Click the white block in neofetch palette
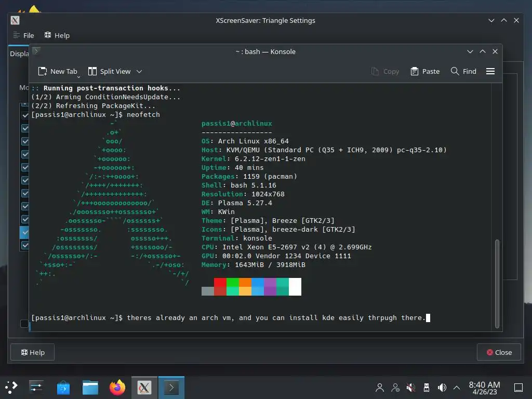Viewport: 532px width, 399px height. tap(295, 287)
